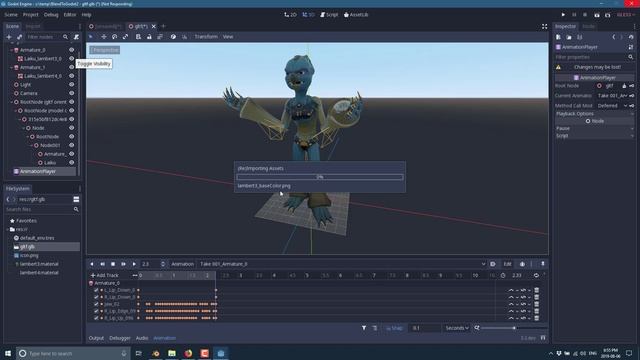This screenshot has width=640, height=360.
Task: Open the Debug menu
Action: (x=51, y=15)
